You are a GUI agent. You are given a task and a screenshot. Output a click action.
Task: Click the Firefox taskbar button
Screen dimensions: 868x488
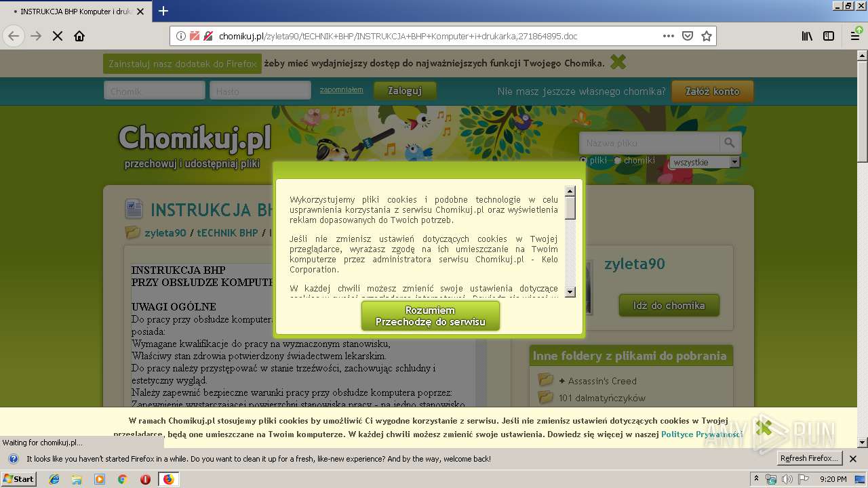click(168, 479)
